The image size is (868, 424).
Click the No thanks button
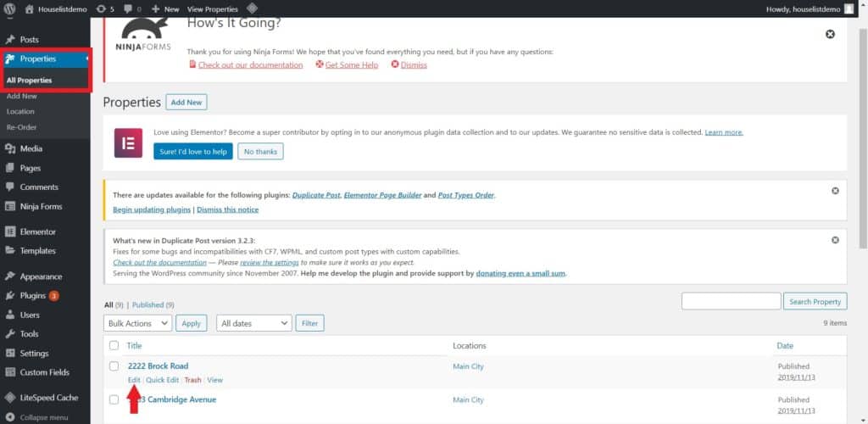261,152
